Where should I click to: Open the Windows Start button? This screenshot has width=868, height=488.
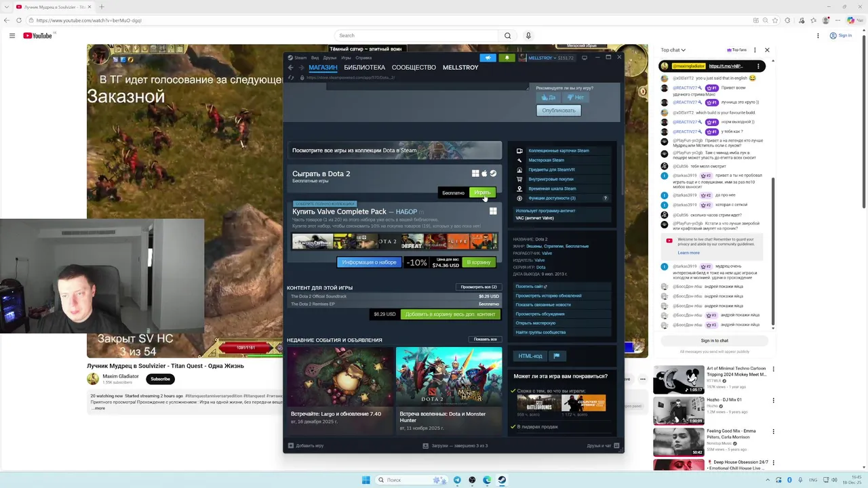(366, 480)
